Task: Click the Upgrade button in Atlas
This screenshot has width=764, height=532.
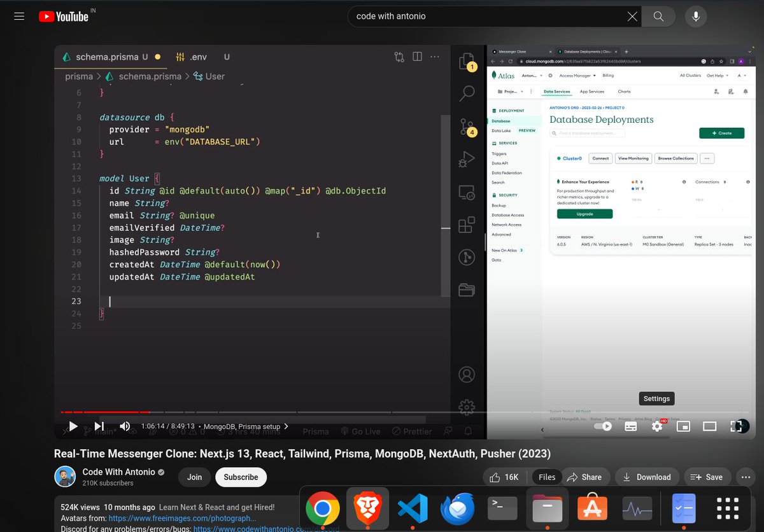Action: (584, 214)
